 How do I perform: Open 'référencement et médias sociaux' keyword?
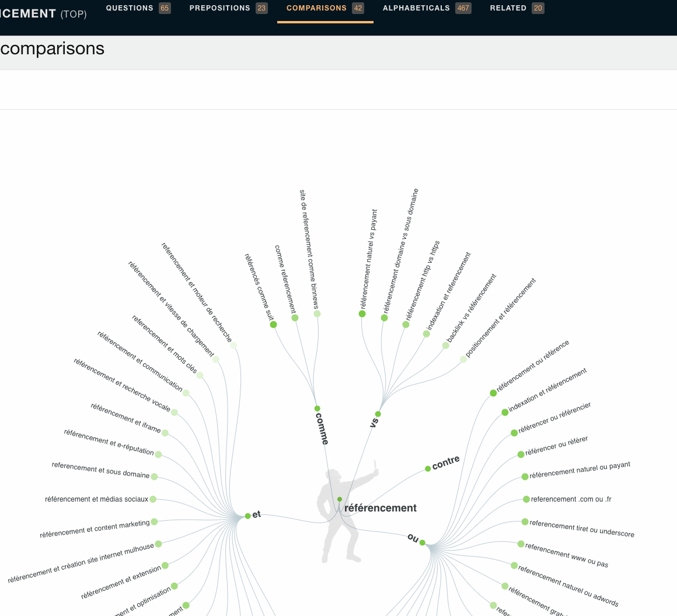coord(96,499)
